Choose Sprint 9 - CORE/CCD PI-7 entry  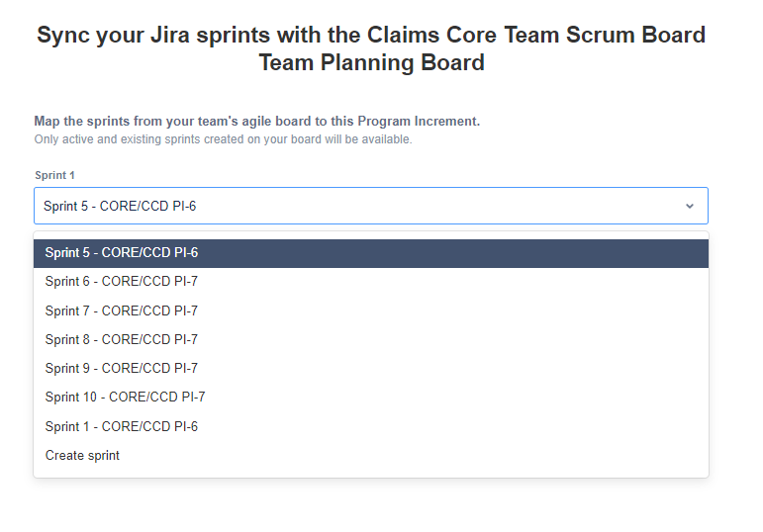[371, 368]
